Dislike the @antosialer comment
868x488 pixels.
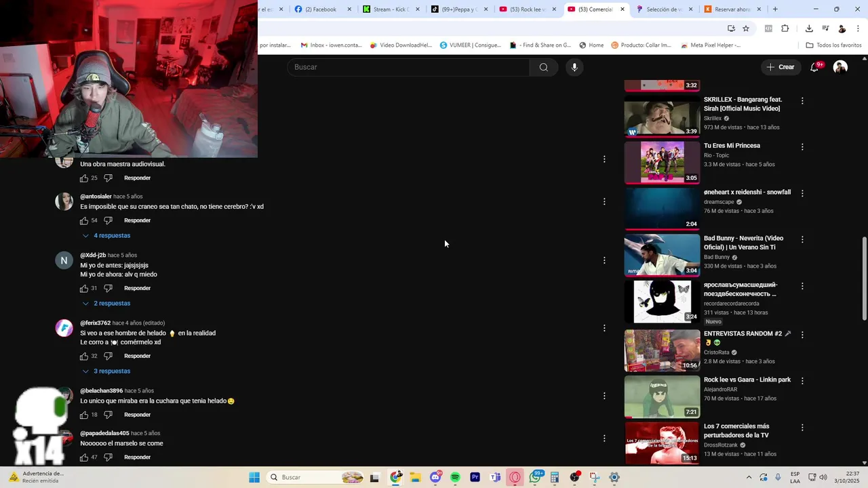tap(108, 220)
